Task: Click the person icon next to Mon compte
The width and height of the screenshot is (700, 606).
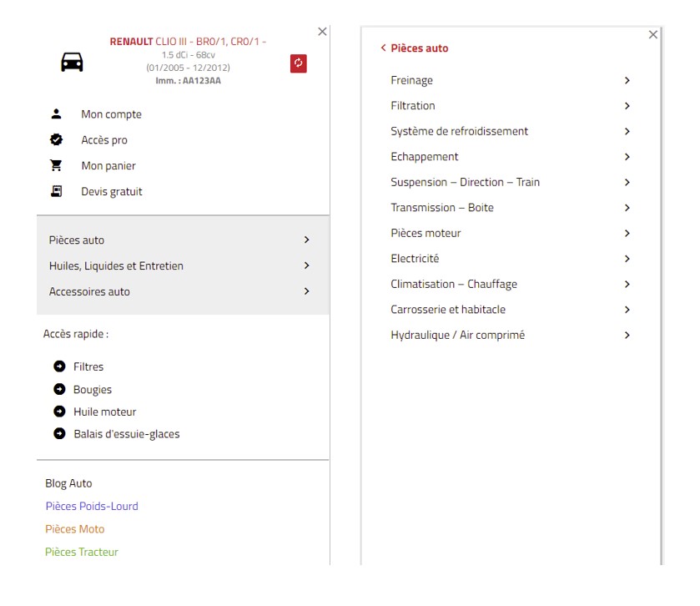Action: pyautogui.click(x=56, y=114)
